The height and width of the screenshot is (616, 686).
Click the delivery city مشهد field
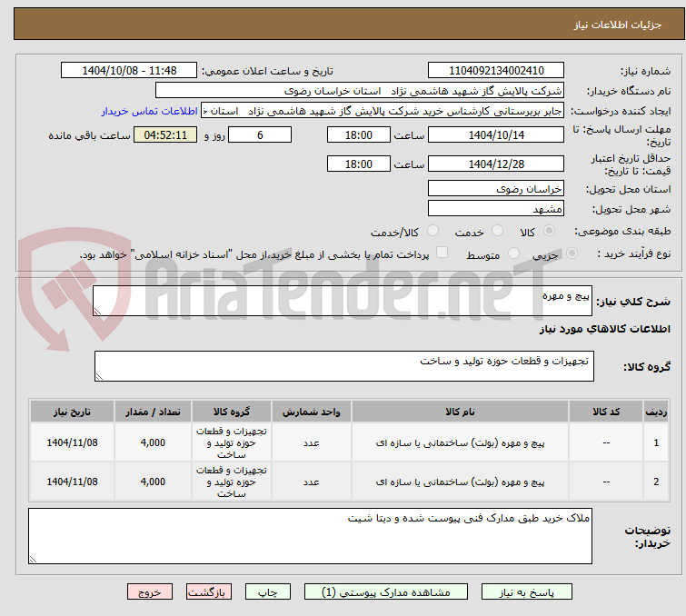click(496, 208)
